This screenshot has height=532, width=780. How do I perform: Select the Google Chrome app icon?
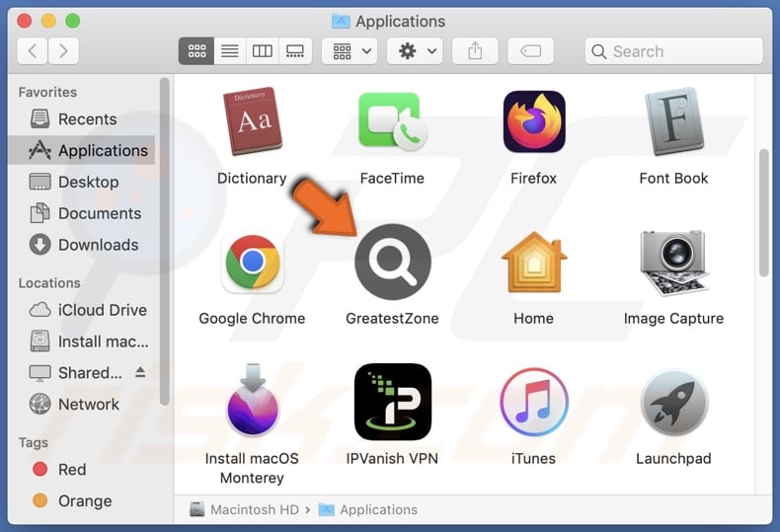click(x=252, y=262)
